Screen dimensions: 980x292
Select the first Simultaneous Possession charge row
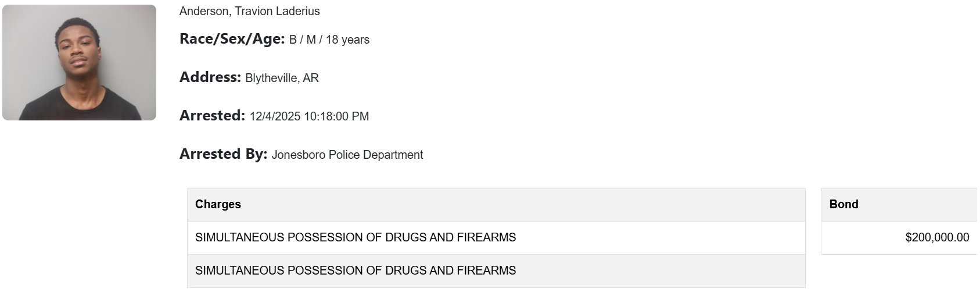pyautogui.click(x=356, y=237)
